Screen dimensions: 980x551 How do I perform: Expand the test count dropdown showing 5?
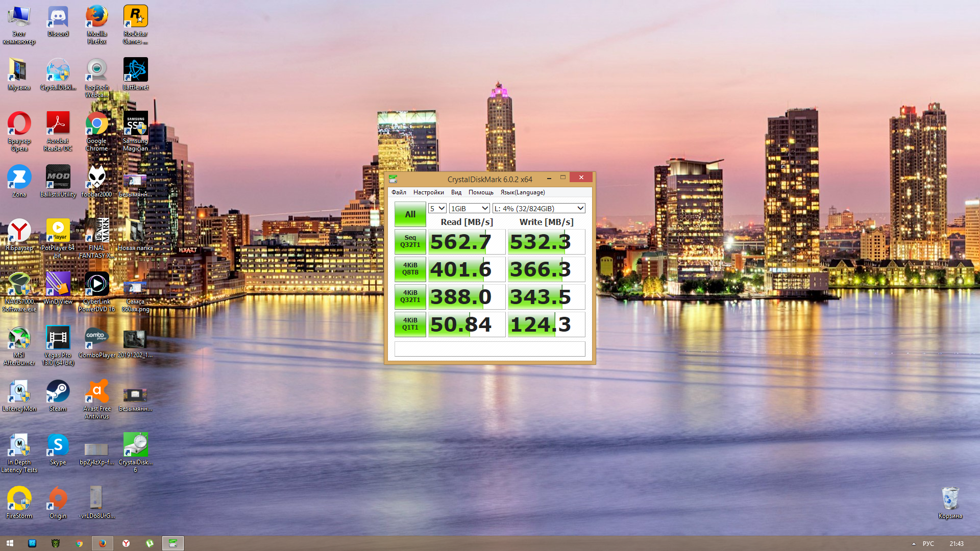(437, 208)
